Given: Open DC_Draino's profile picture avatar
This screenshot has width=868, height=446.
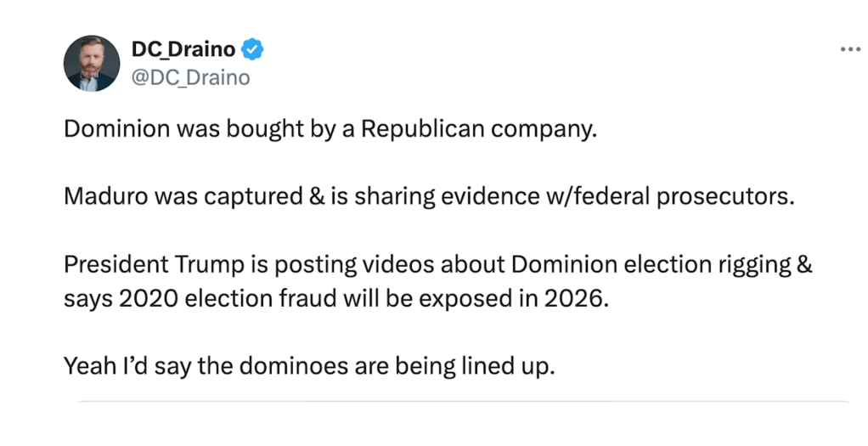Looking at the screenshot, I should pyautogui.click(x=92, y=63).
